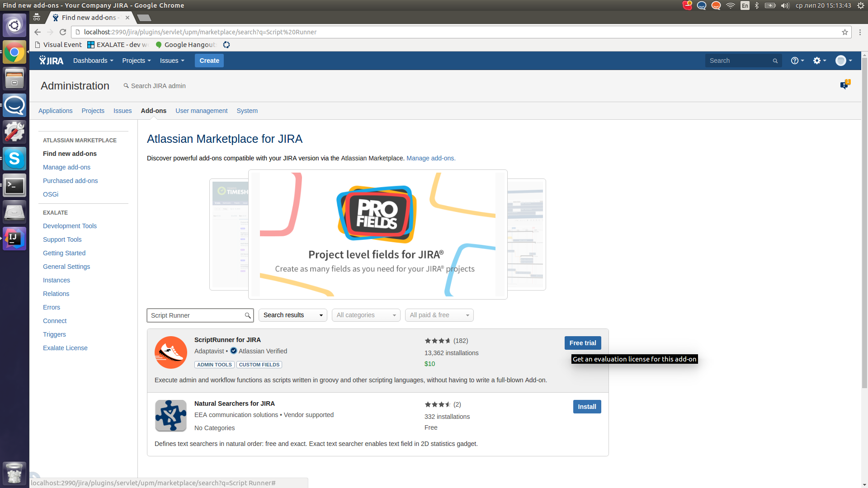
Task: Click the ScriptRunner for JIRA logo
Action: coord(171,352)
